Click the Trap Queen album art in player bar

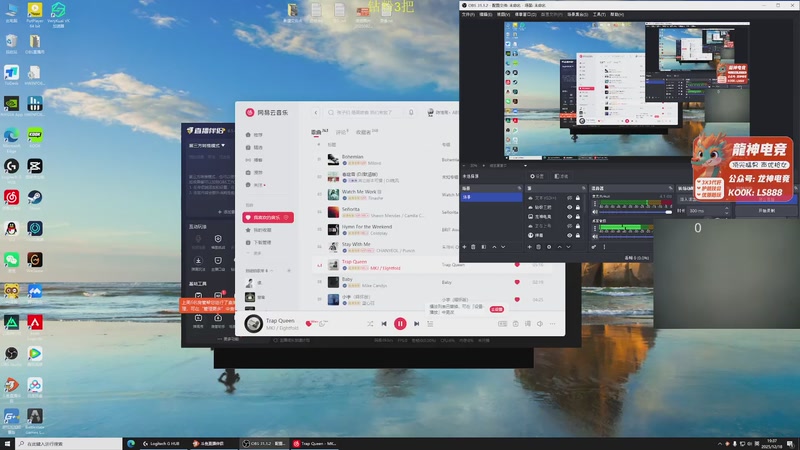254,323
